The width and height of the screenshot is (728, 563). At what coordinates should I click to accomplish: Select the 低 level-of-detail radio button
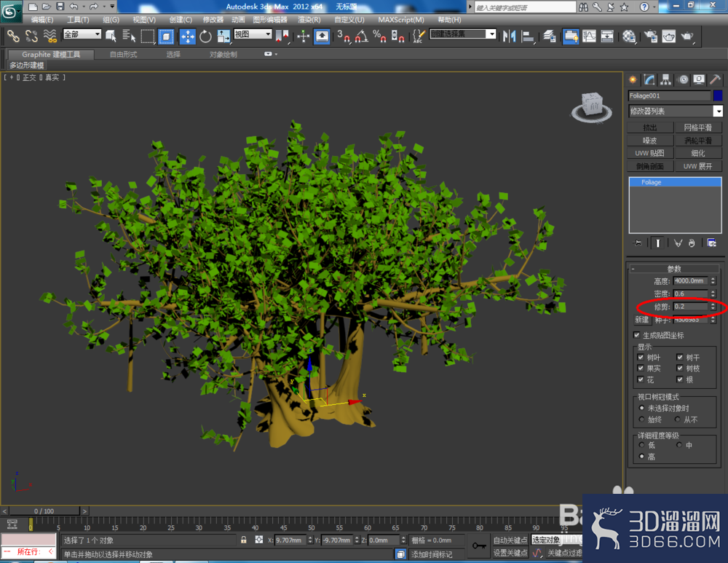pos(641,445)
